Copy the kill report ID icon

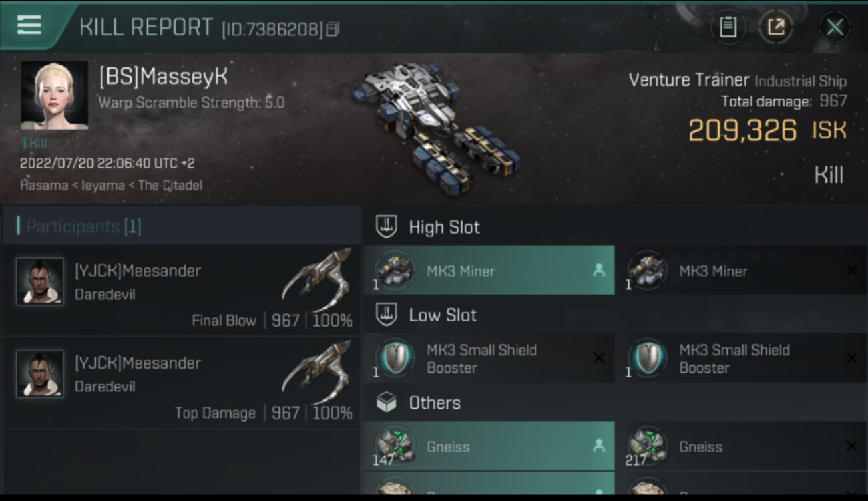tap(333, 29)
